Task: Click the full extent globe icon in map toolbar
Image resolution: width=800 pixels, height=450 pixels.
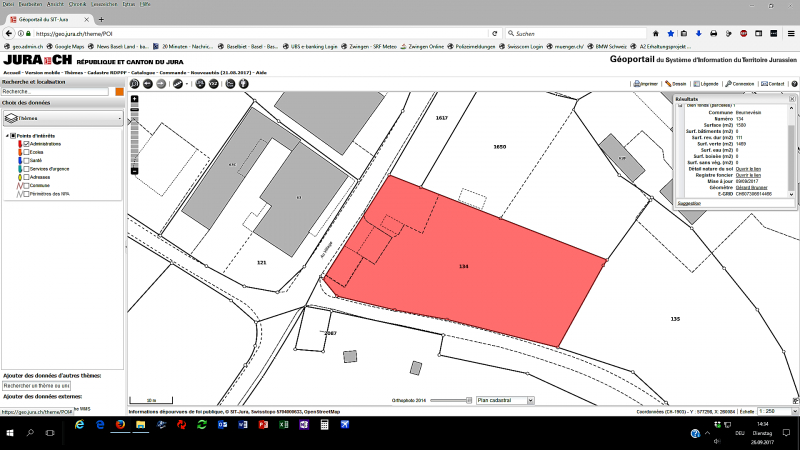Action: [x=134, y=84]
